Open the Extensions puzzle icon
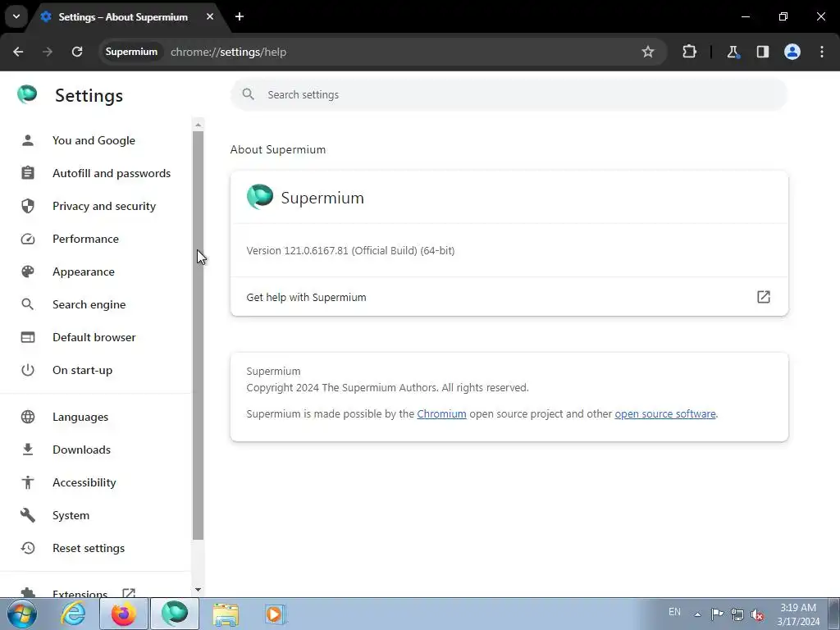 689,52
